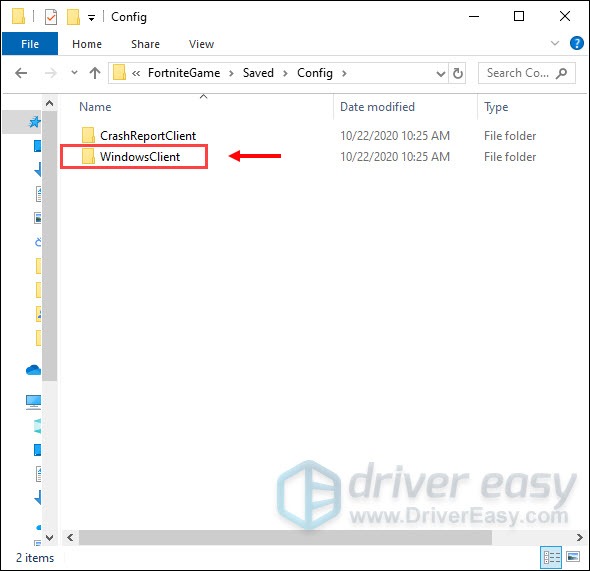Image resolution: width=590 pixels, height=571 pixels.
Task: Click horizontal scrollbar right arrow
Action: (x=579, y=538)
